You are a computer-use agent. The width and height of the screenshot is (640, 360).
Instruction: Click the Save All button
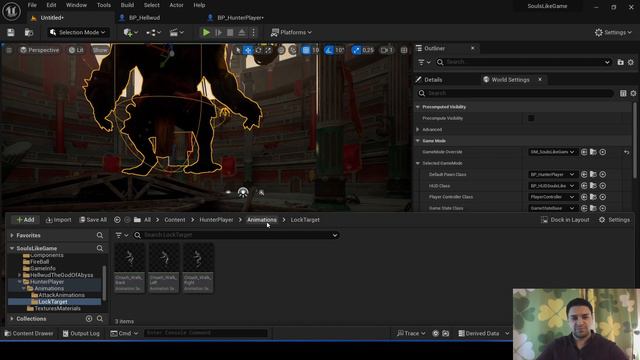93,220
